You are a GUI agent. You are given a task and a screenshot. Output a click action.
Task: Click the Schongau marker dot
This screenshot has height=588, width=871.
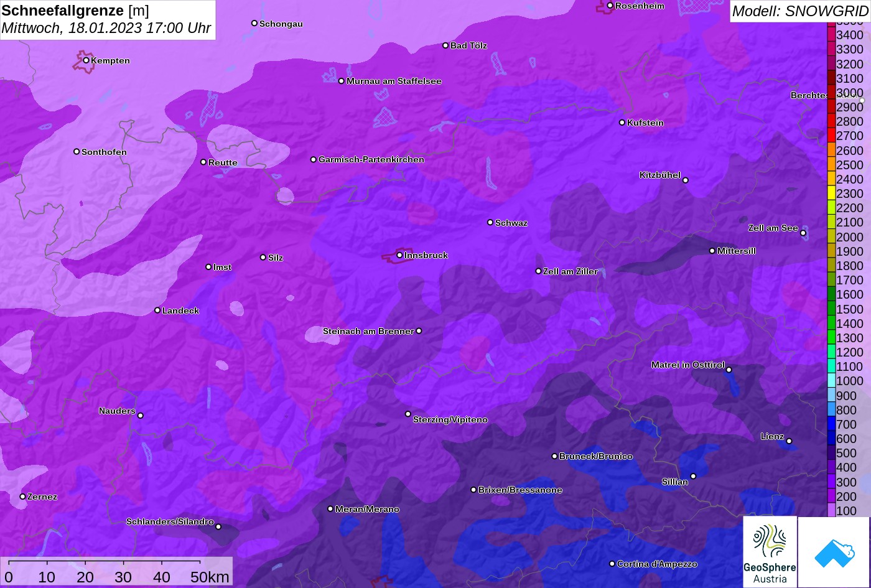click(x=254, y=23)
